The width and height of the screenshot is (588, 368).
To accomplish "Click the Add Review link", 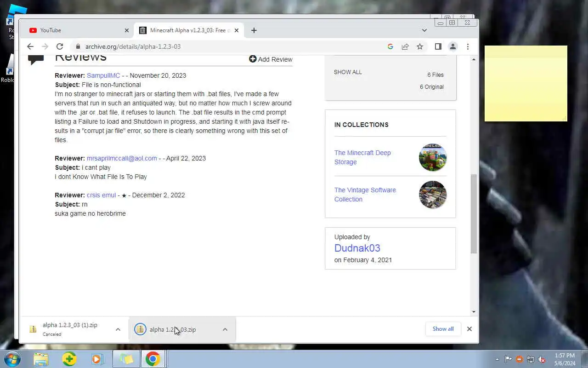I will [271, 59].
